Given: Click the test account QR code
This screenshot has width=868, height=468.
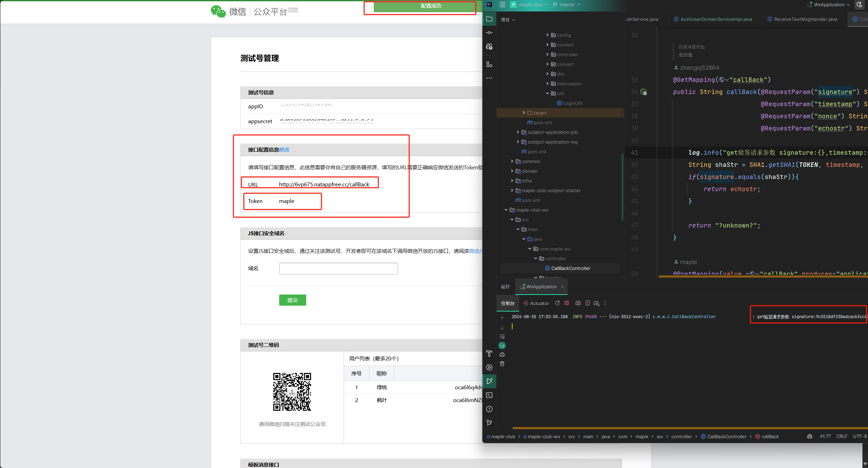Looking at the screenshot, I should [292, 392].
